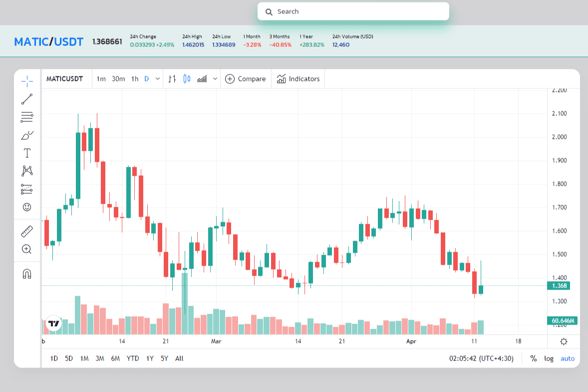Select the YTD range

132,359
